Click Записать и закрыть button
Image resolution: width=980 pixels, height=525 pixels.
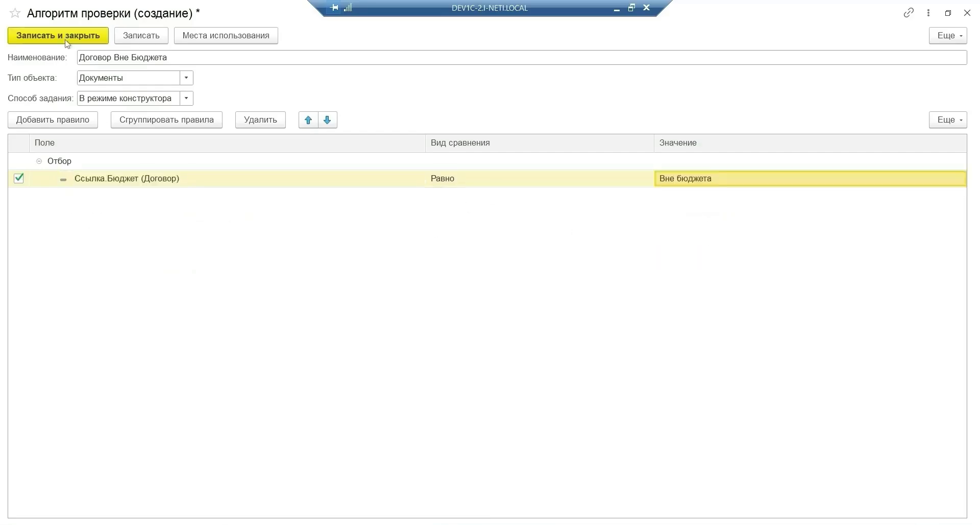58,36
